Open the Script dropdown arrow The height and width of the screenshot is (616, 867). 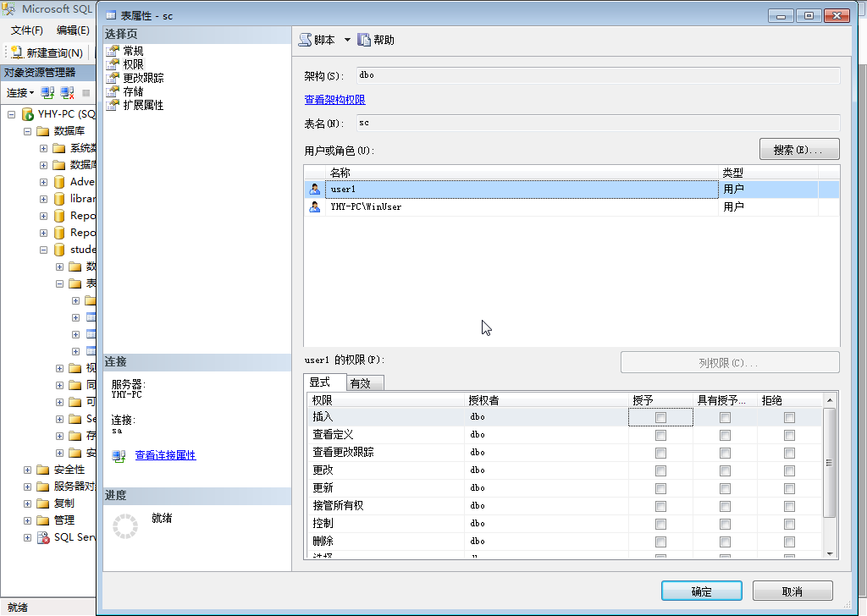point(347,40)
